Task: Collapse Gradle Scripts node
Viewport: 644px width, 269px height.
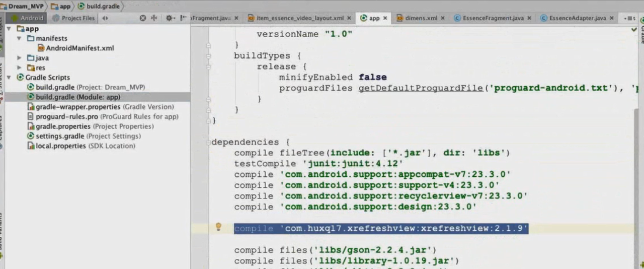Action: pos(9,78)
